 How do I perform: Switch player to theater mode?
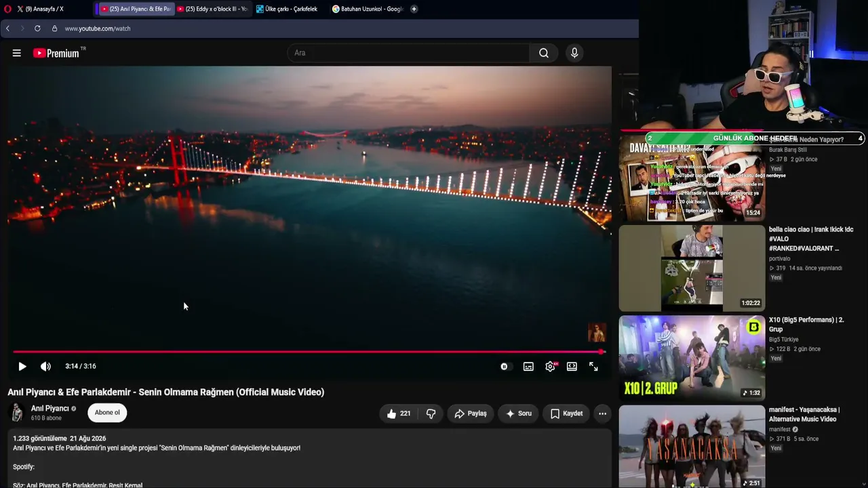[x=572, y=366]
